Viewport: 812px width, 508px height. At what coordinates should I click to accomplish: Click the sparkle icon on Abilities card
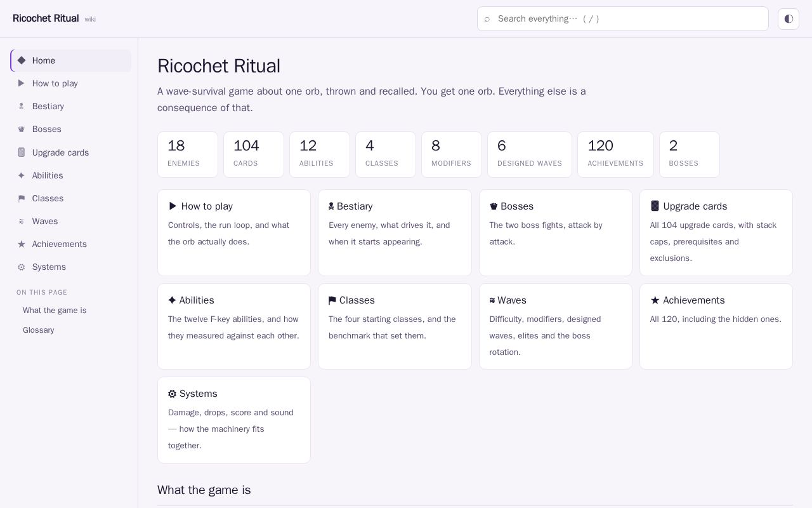[x=172, y=300]
